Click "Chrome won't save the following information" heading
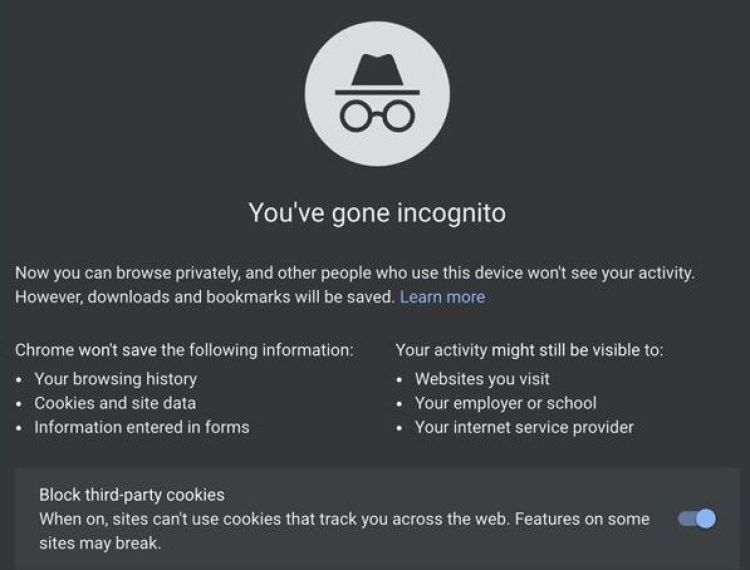This screenshot has height=570, width=750. point(184,350)
